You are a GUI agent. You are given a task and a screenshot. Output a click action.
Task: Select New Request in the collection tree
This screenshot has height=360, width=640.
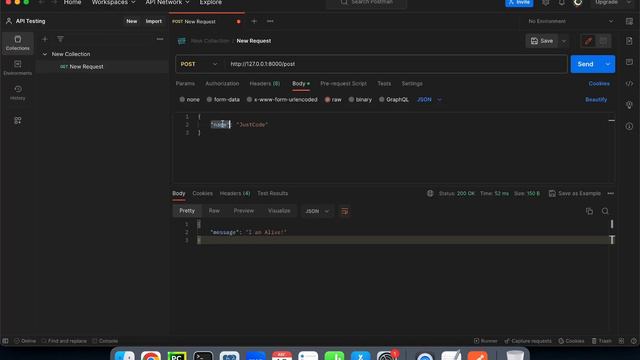coord(86,67)
